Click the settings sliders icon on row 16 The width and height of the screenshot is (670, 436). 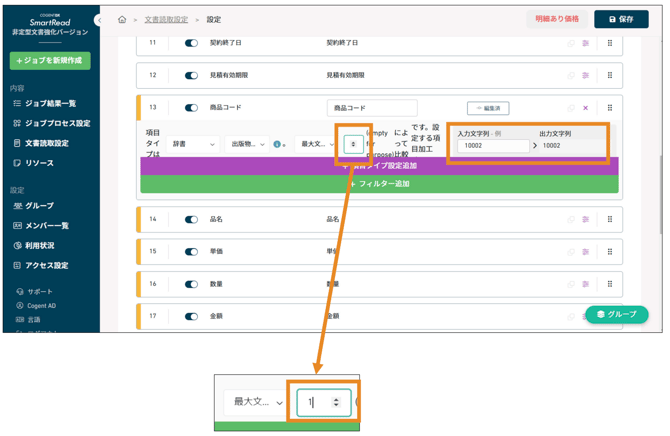point(585,284)
